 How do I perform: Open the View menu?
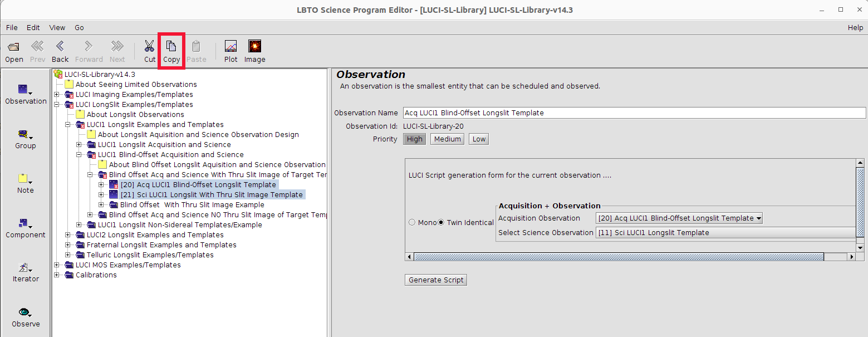click(x=57, y=27)
